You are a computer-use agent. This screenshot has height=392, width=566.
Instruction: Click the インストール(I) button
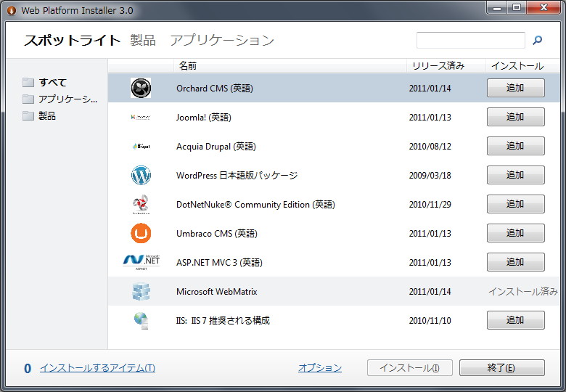pyautogui.click(x=410, y=368)
